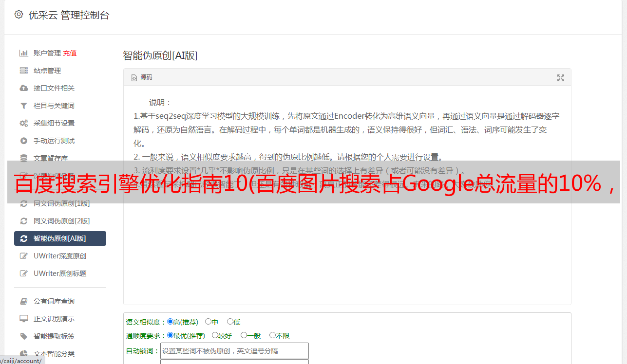This screenshot has width=627, height=364.
Task: Toggle the fullscreen expand icon in editor
Action: coord(561,78)
